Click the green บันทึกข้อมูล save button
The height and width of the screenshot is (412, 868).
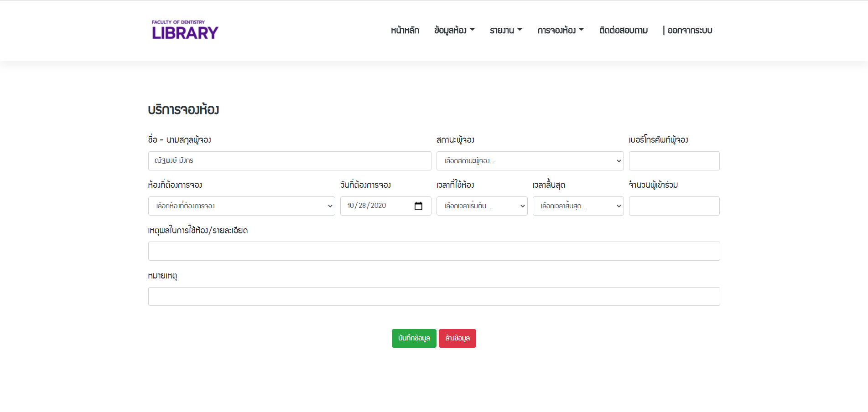(414, 338)
